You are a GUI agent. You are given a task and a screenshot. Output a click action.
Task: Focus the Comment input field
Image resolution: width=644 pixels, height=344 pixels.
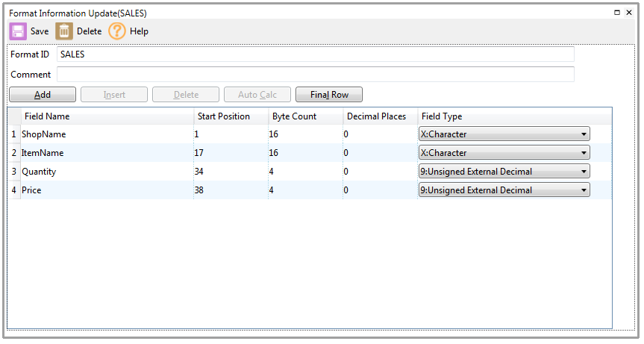(x=315, y=75)
